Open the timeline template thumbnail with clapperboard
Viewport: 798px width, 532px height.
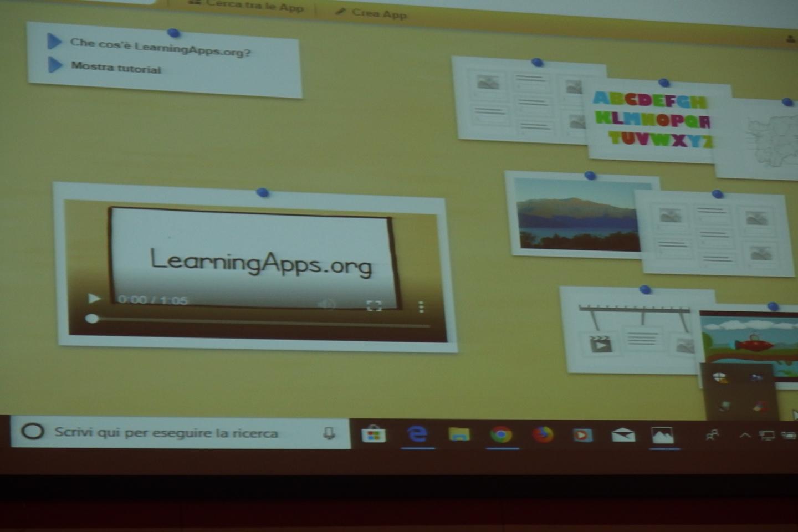click(x=632, y=331)
